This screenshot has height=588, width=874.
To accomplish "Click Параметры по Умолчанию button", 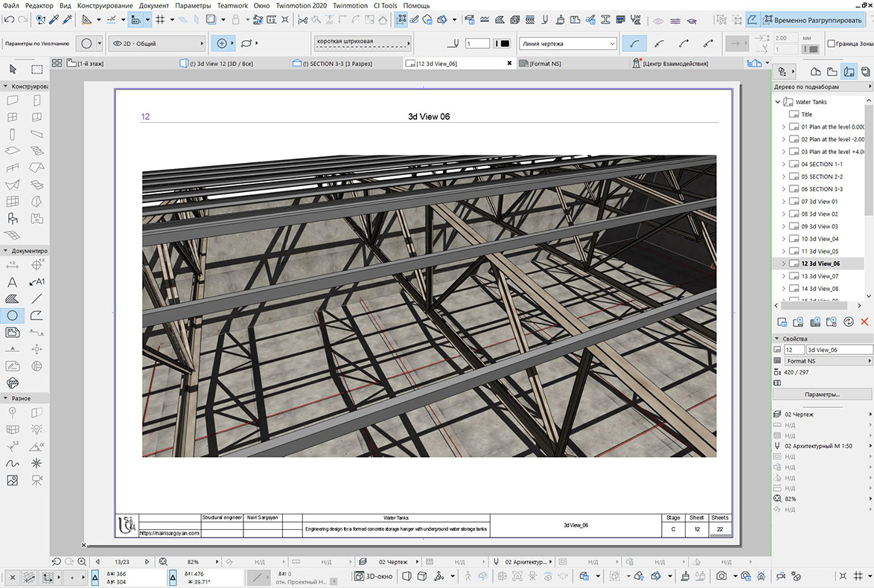I will (36, 43).
